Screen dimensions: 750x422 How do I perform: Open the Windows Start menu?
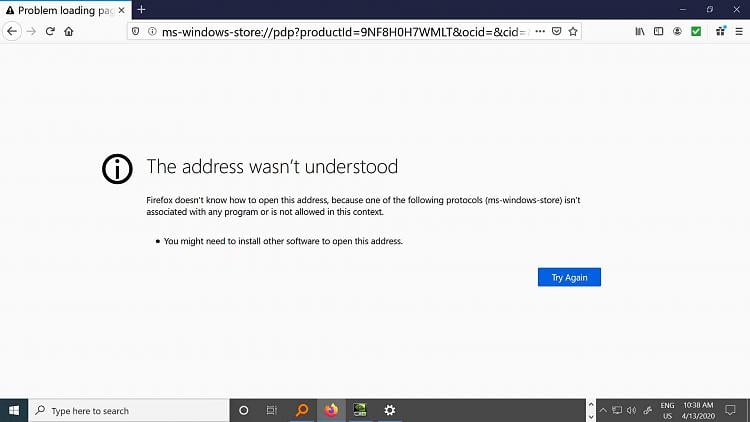(14, 411)
